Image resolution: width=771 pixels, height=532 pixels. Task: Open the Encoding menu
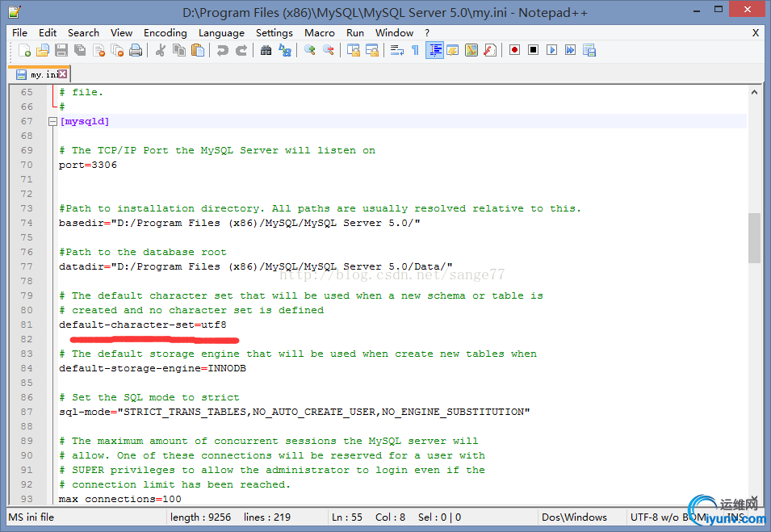point(166,33)
